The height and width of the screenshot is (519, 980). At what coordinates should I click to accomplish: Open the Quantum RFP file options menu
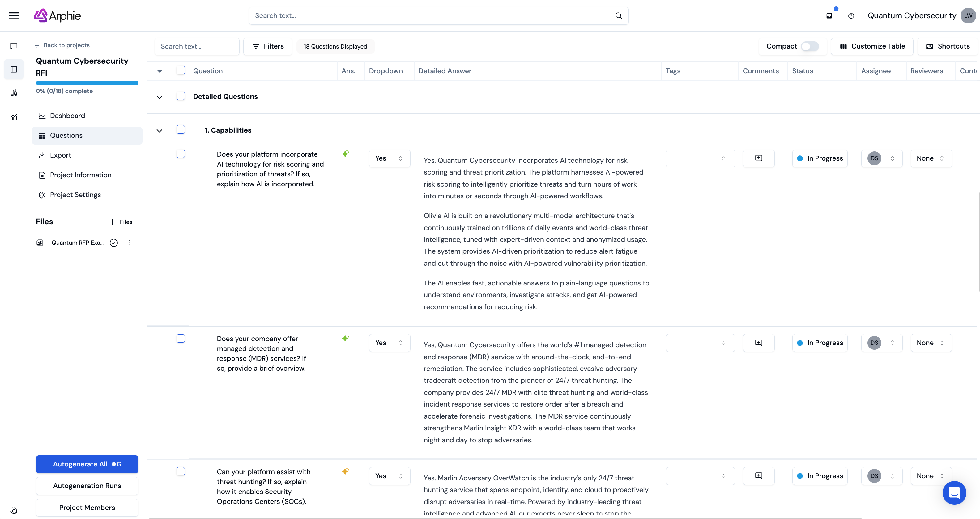(x=130, y=243)
